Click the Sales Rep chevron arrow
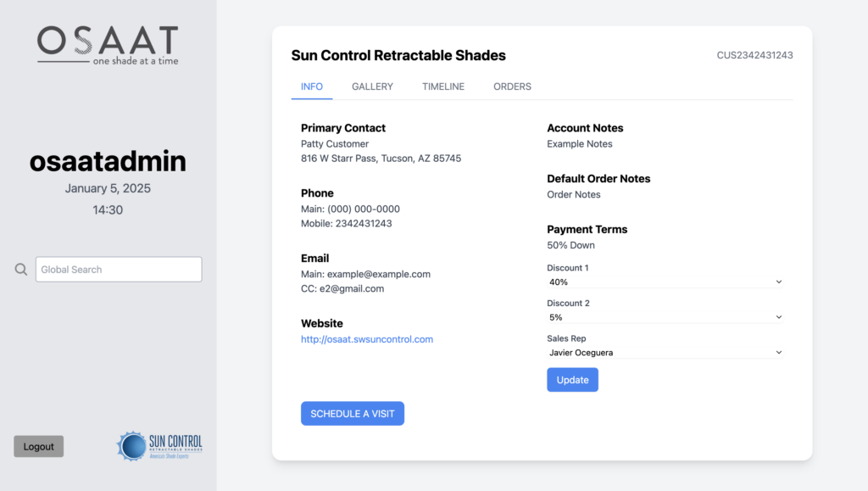Viewport: 868px width, 491px height. pyautogui.click(x=778, y=353)
